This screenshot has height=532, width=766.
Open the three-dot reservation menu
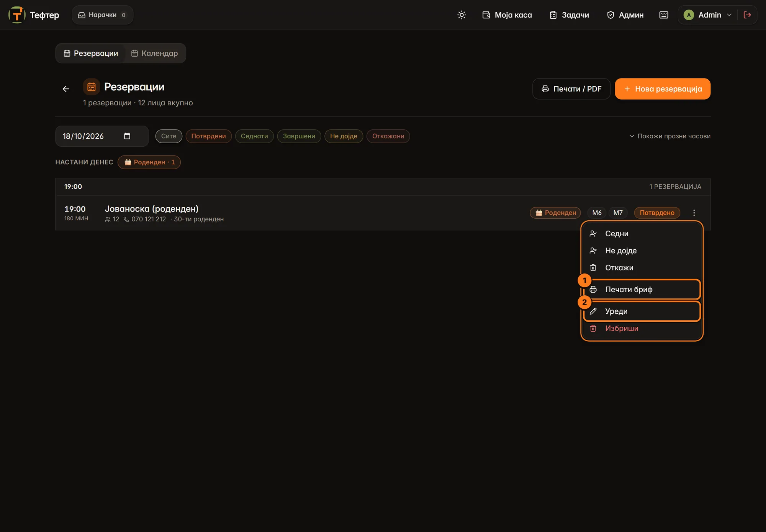click(x=694, y=213)
